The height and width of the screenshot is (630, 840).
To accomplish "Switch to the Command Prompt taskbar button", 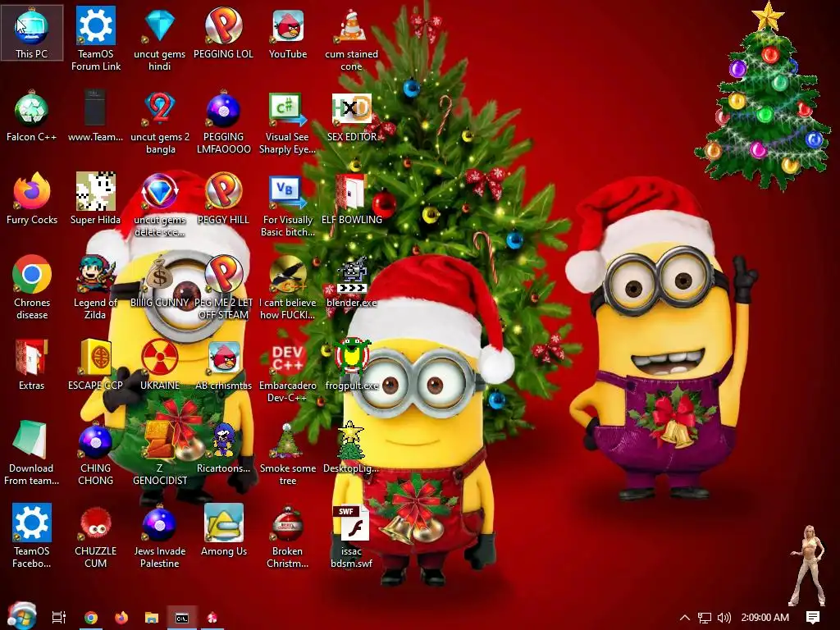I will tap(182, 618).
